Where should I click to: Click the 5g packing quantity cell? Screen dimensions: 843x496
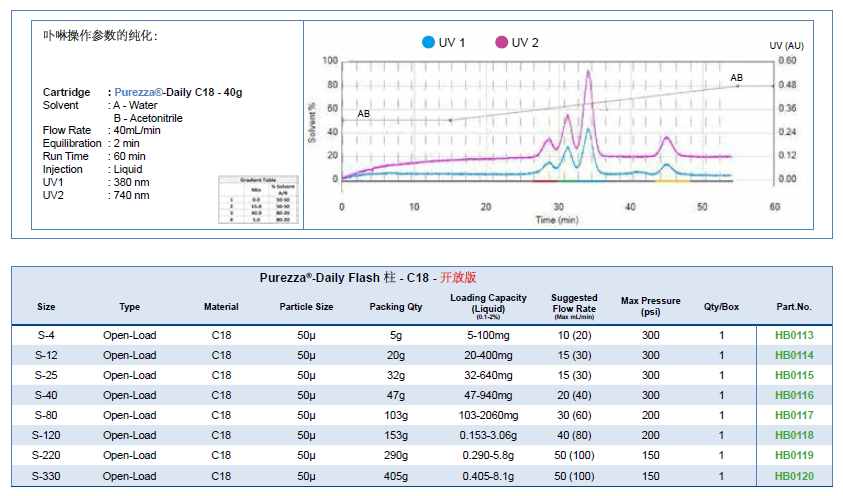click(396, 335)
